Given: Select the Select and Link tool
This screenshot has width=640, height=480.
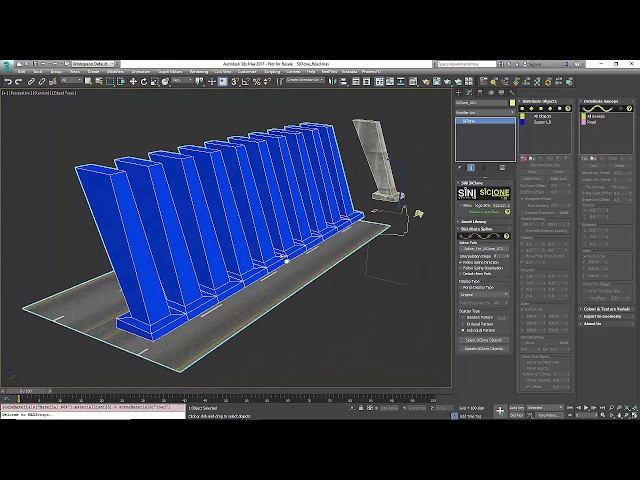Looking at the screenshot, I should pos(31,82).
